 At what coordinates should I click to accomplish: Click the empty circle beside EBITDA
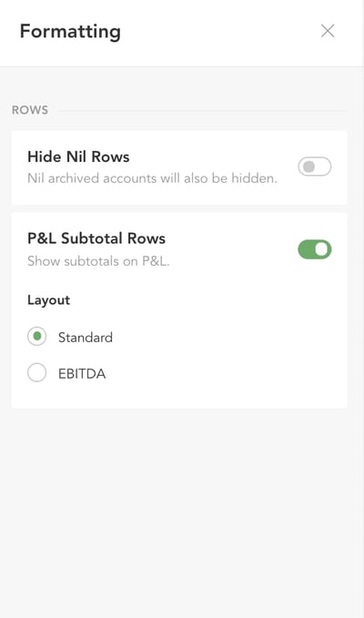[x=37, y=373]
